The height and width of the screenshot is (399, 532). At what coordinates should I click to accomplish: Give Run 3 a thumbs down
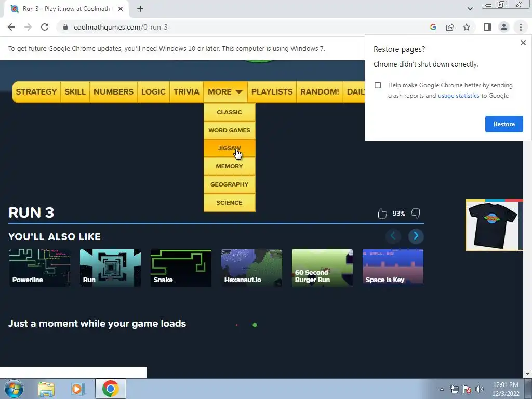click(x=416, y=214)
